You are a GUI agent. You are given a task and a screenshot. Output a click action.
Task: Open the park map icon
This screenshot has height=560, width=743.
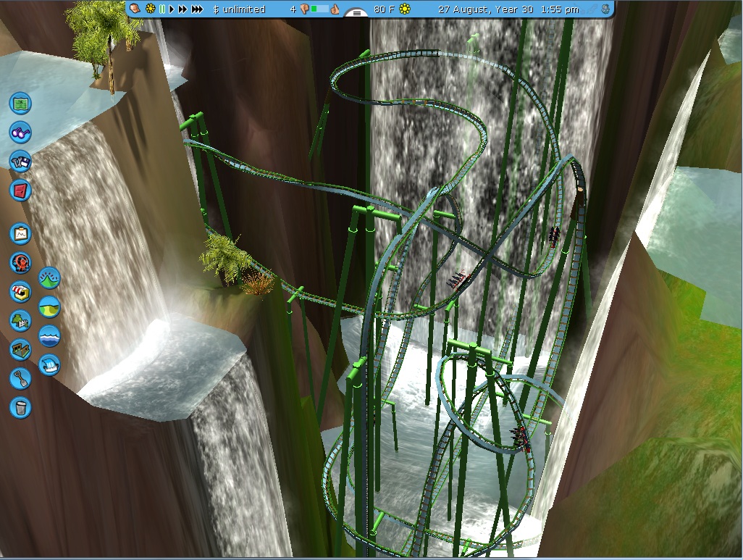pyautogui.click(x=20, y=103)
